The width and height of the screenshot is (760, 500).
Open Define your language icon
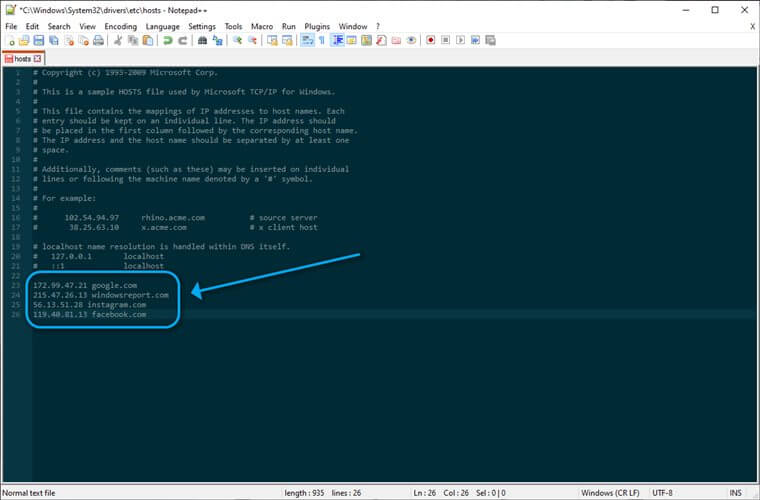[352, 41]
